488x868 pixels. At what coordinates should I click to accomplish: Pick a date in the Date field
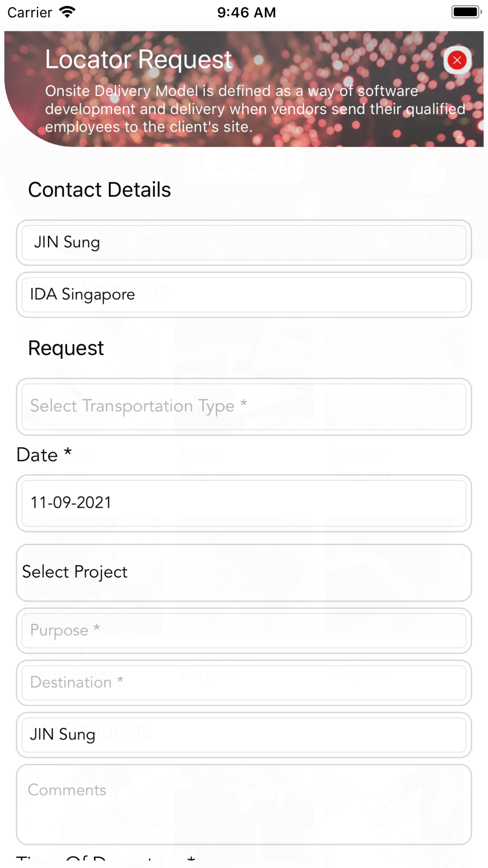coord(244,503)
